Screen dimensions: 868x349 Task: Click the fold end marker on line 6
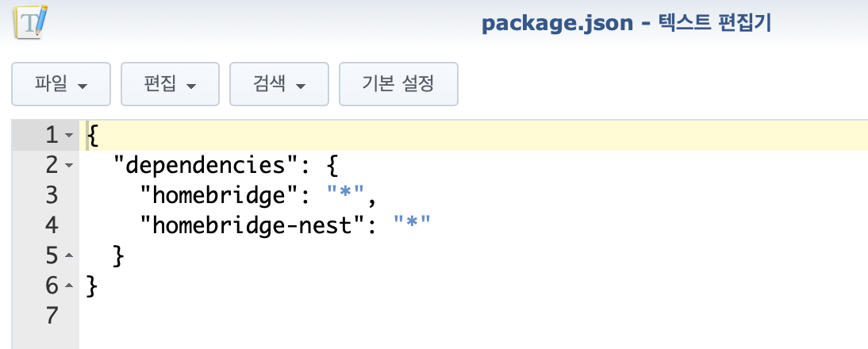click(x=69, y=286)
